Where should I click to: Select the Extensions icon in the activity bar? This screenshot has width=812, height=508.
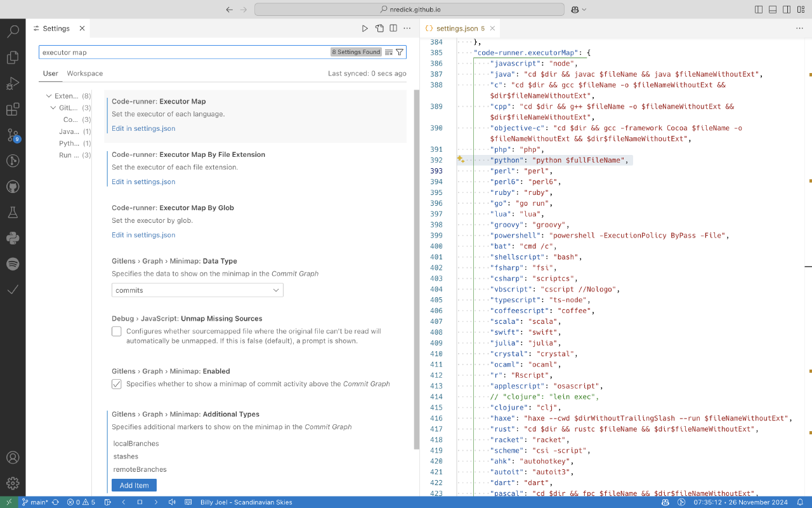click(x=13, y=109)
